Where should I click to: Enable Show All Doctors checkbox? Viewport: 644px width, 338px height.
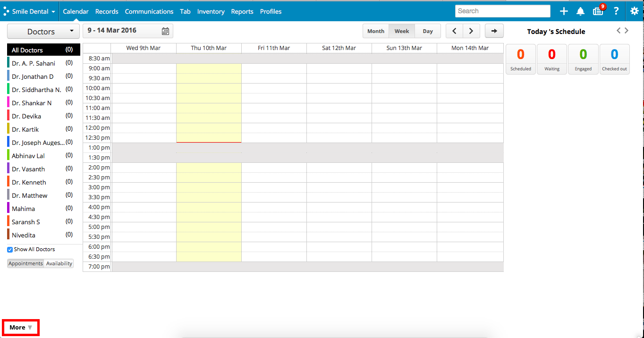(9, 249)
